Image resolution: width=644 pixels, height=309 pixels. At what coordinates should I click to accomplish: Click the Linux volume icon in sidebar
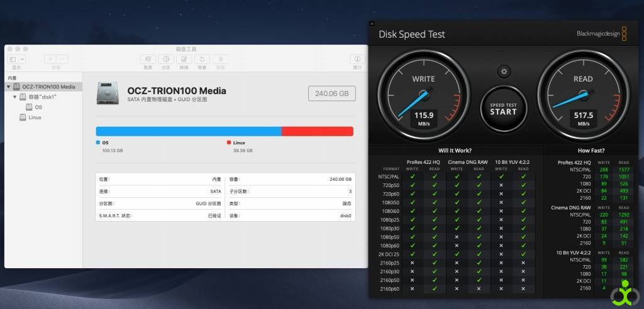[x=23, y=117]
